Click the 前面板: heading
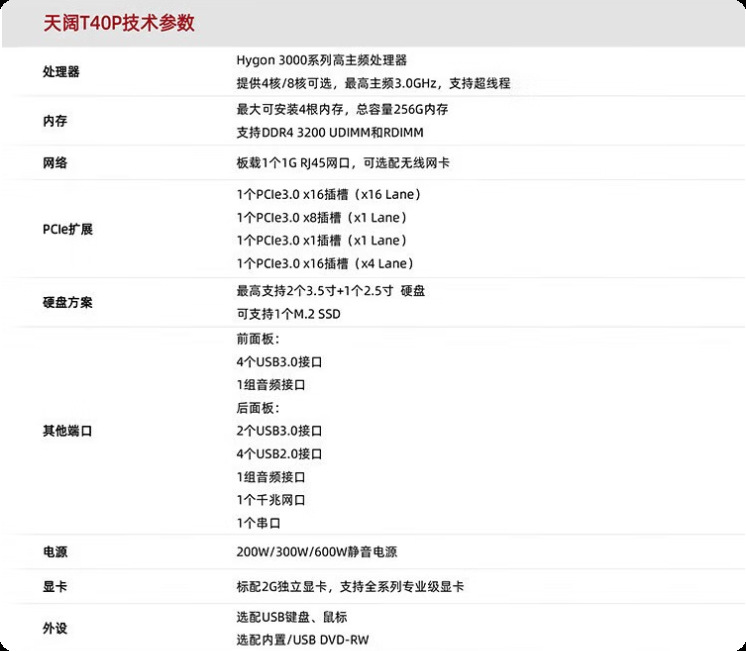 click(x=258, y=339)
